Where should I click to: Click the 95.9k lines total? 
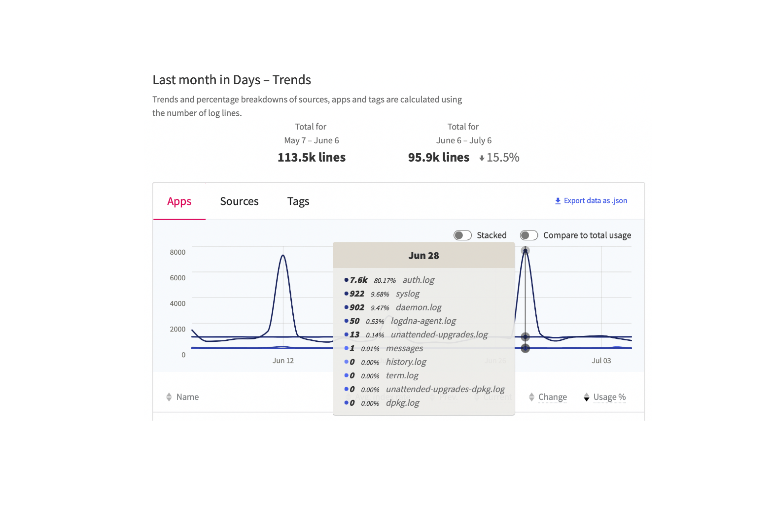click(x=439, y=158)
